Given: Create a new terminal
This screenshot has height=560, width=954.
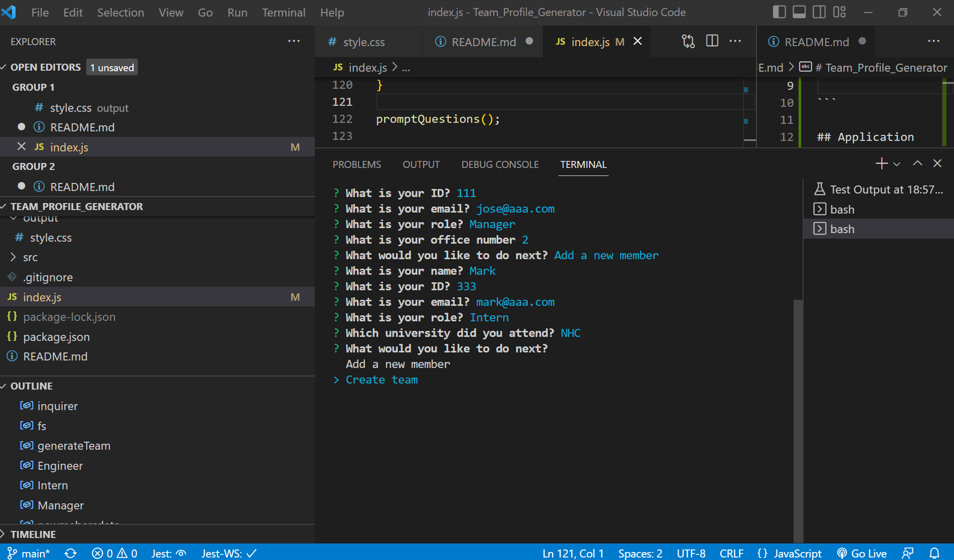Looking at the screenshot, I should pyautogui.click(x=881, y=163).
